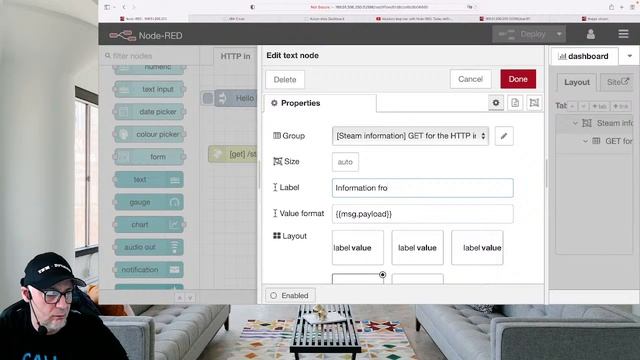
Task: Open dashboard in new window icon
Action: click(x=625, y=82)
